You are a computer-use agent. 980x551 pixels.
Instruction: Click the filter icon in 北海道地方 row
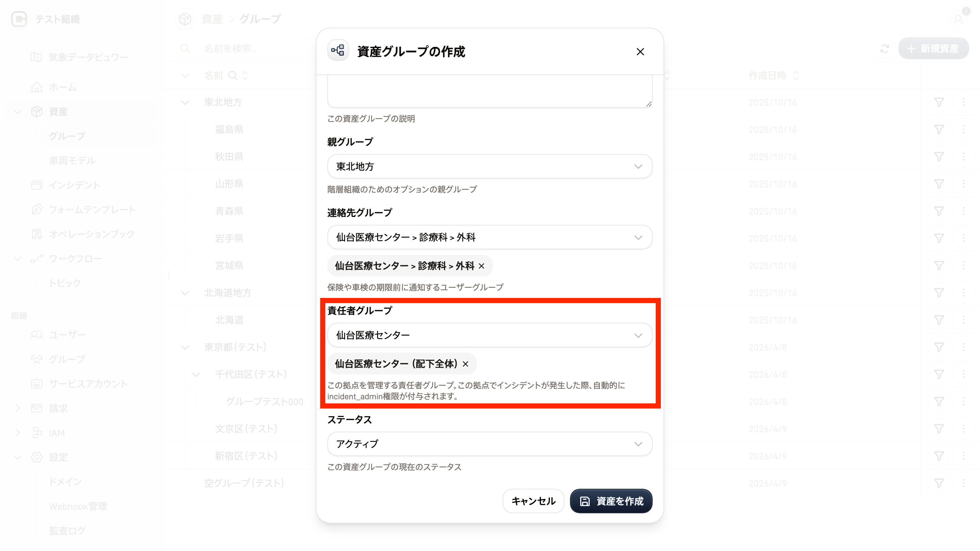939,293
